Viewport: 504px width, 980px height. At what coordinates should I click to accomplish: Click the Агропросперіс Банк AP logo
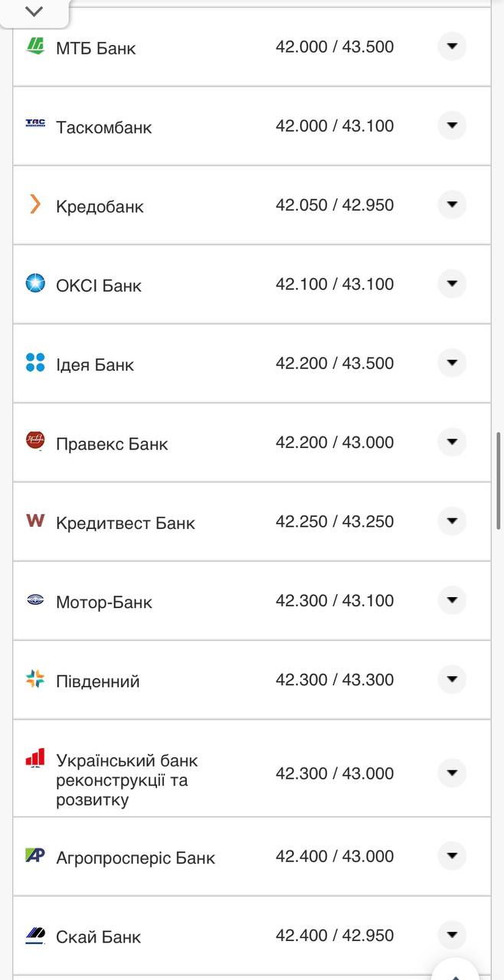click(35, 855)
